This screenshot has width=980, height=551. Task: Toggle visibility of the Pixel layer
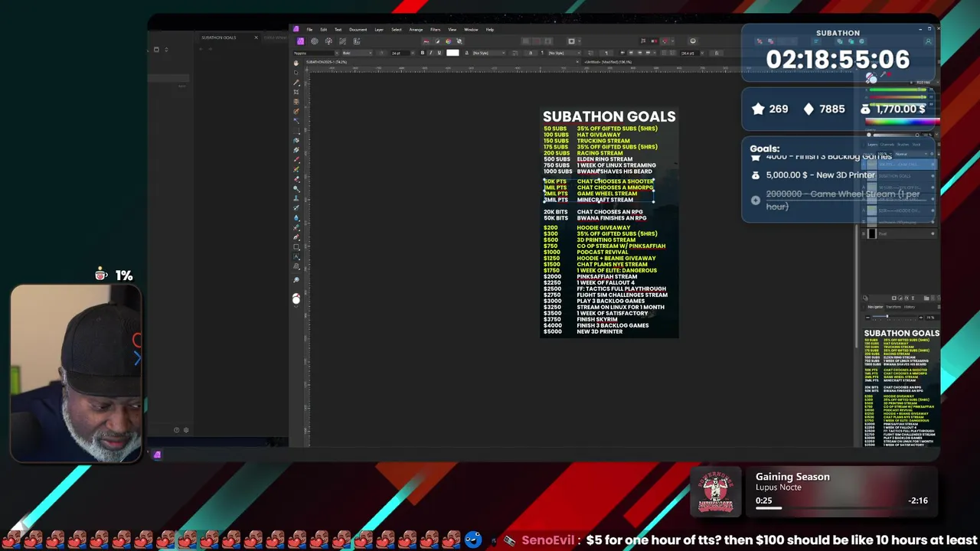[x=933, y=233]
